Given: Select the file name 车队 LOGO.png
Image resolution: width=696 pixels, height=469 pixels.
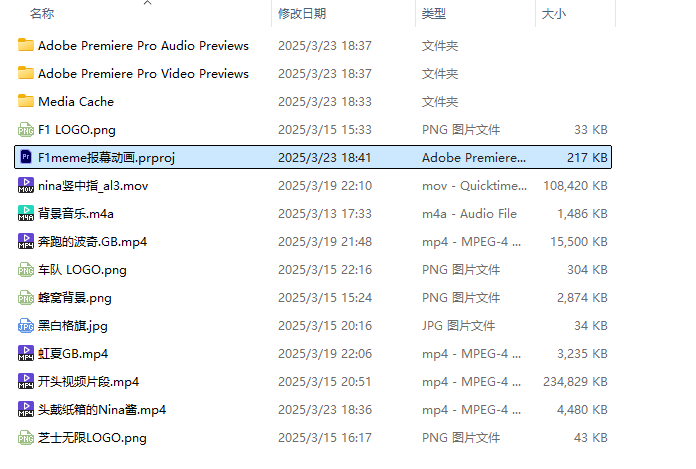Looking at the screenshot, I should (82, 269).
